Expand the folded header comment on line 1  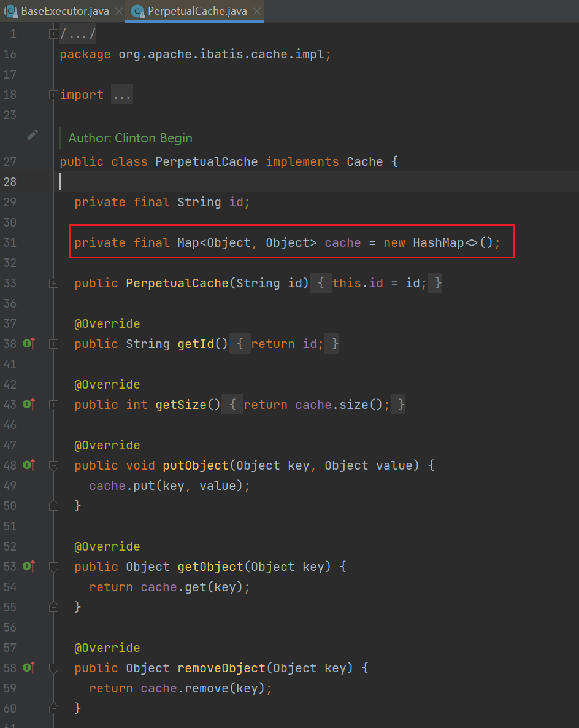tap(54, 34)
